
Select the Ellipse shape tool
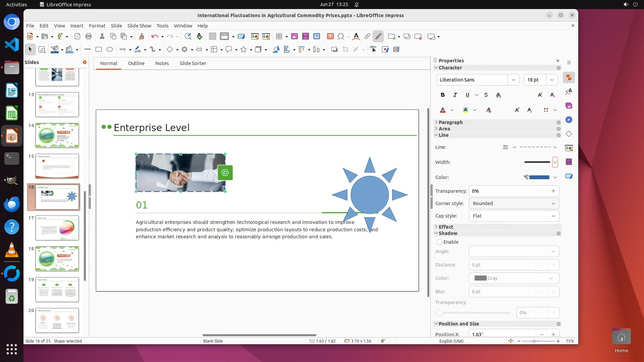[110, 50]
